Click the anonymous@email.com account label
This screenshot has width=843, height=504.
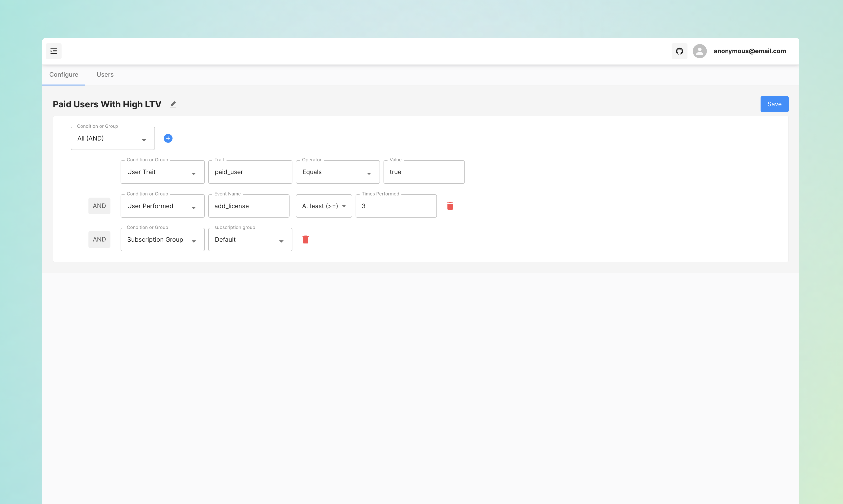tap(749, 51)
